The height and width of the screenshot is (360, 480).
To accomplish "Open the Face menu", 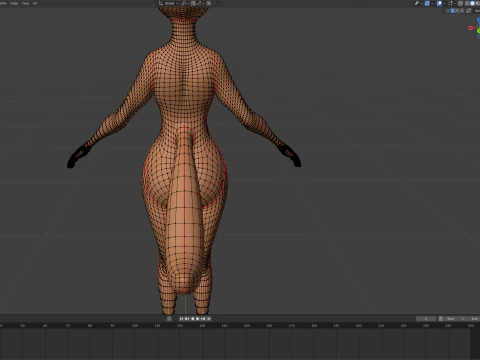I will pos(25,3).
